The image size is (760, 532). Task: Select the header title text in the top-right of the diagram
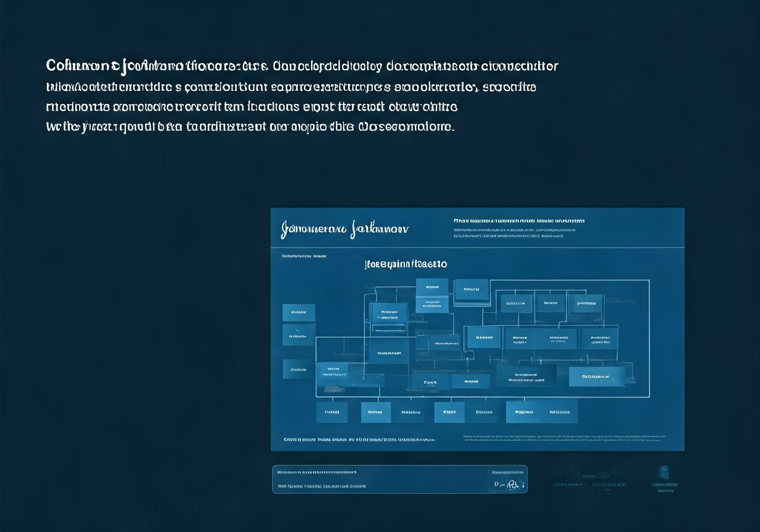pyautogui.click(x=518, y=221)
